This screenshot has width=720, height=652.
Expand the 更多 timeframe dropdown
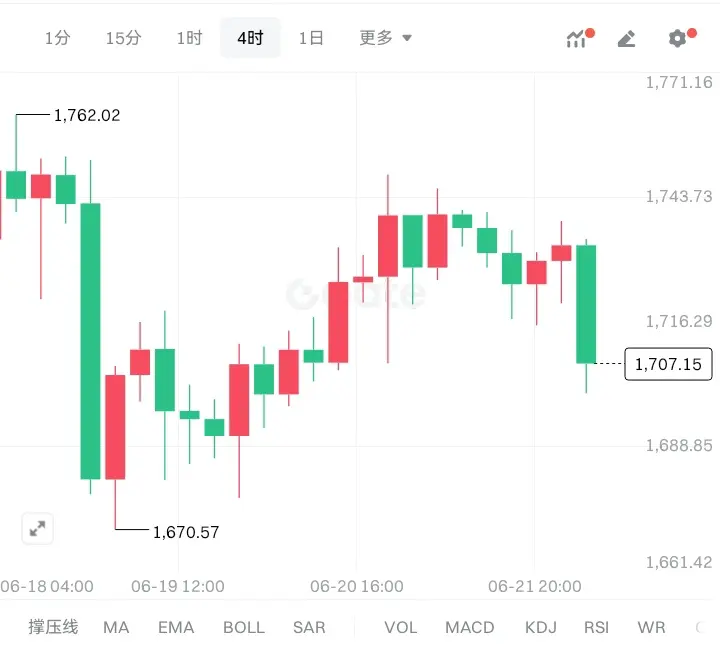tap(385, 38)
